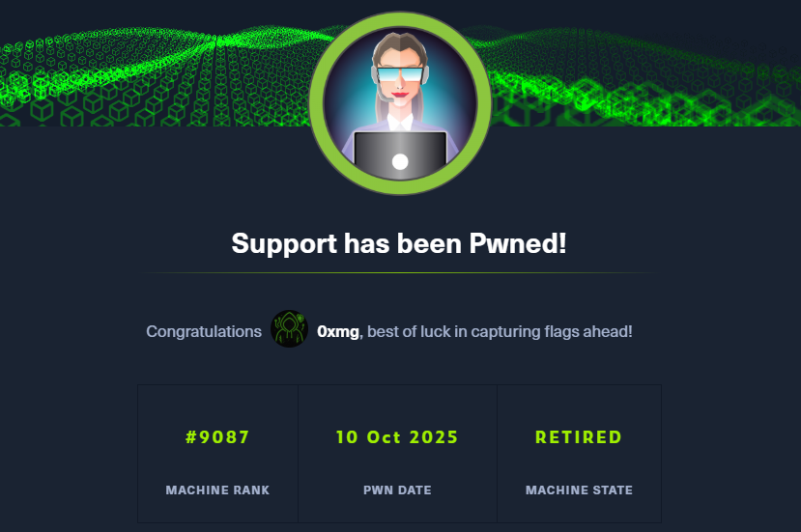Click the PWN DATE label
The image size is (801, 532).
click(397, 490)
